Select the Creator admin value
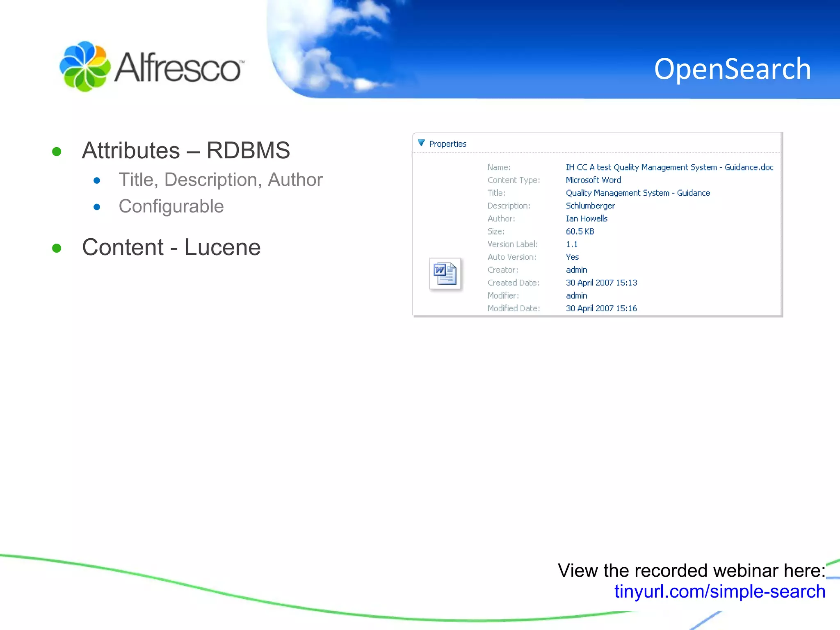This screenshot has width=840, height=630. [576, 270]
